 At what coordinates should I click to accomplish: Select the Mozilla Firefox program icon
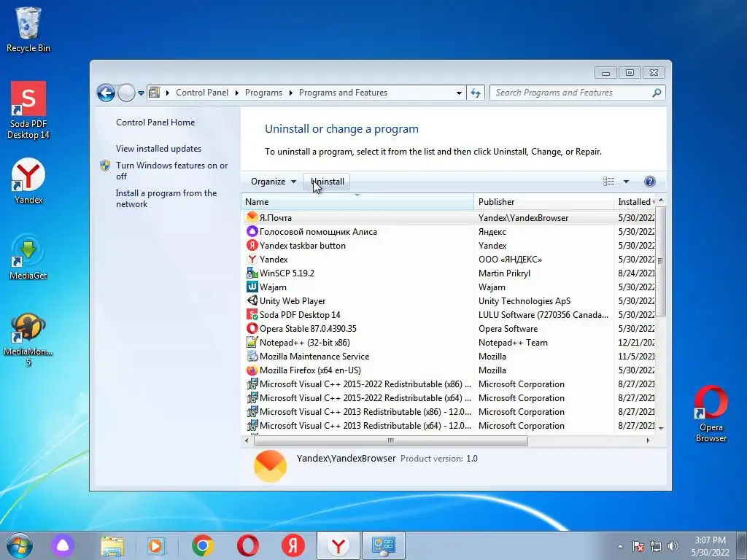252,370
